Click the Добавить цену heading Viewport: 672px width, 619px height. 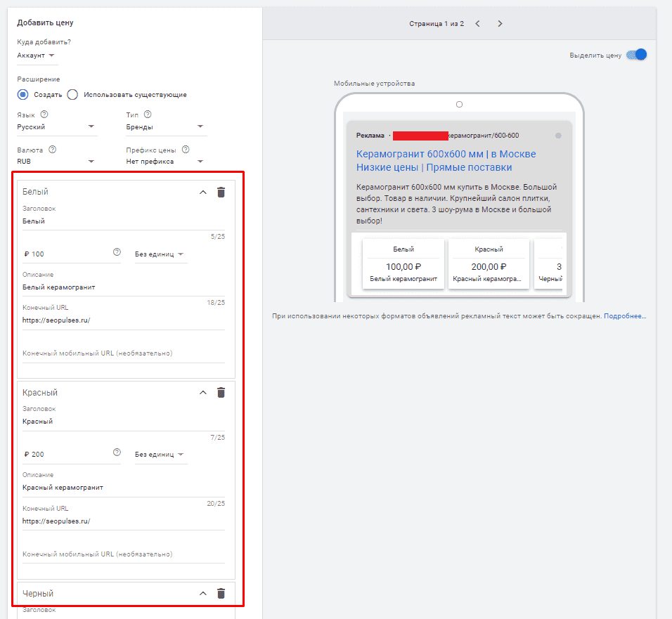click(x=45, y=22)
